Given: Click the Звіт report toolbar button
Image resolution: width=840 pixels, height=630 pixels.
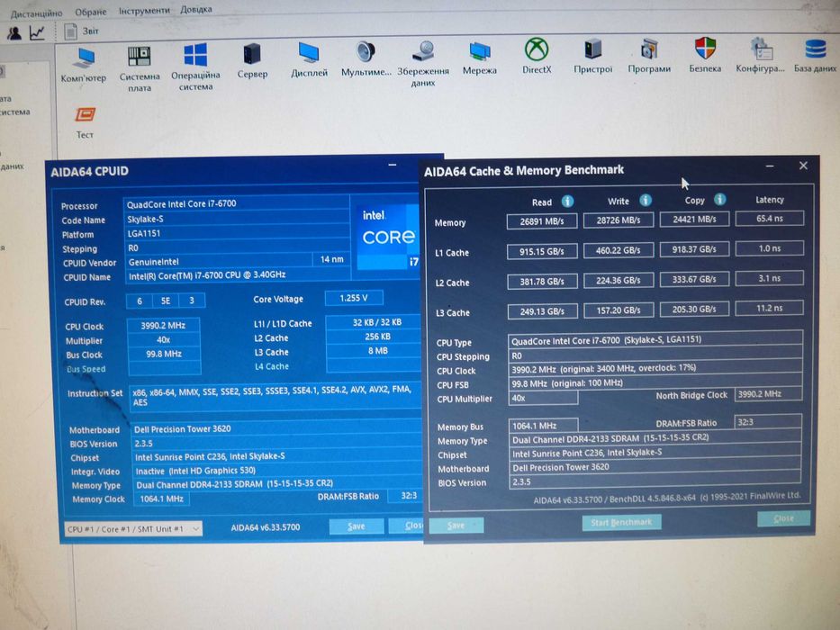Looking at the screenshot, I should (81, 31).
